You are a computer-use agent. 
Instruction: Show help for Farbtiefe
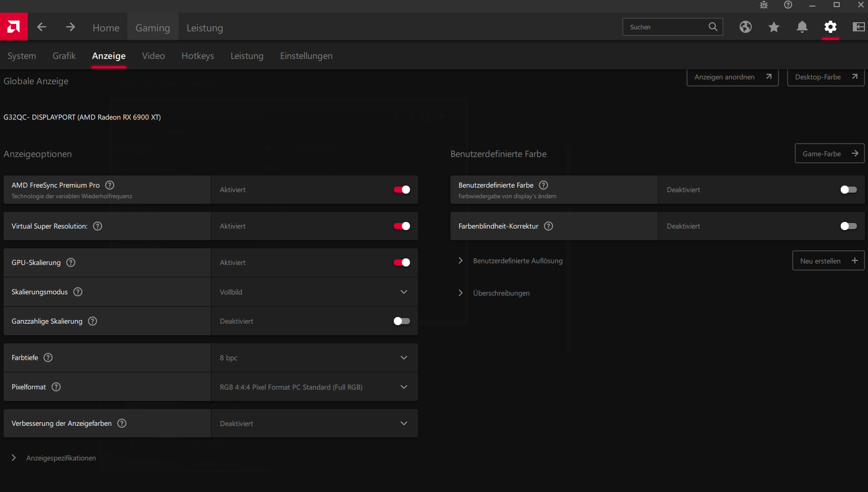pos(48,357)
